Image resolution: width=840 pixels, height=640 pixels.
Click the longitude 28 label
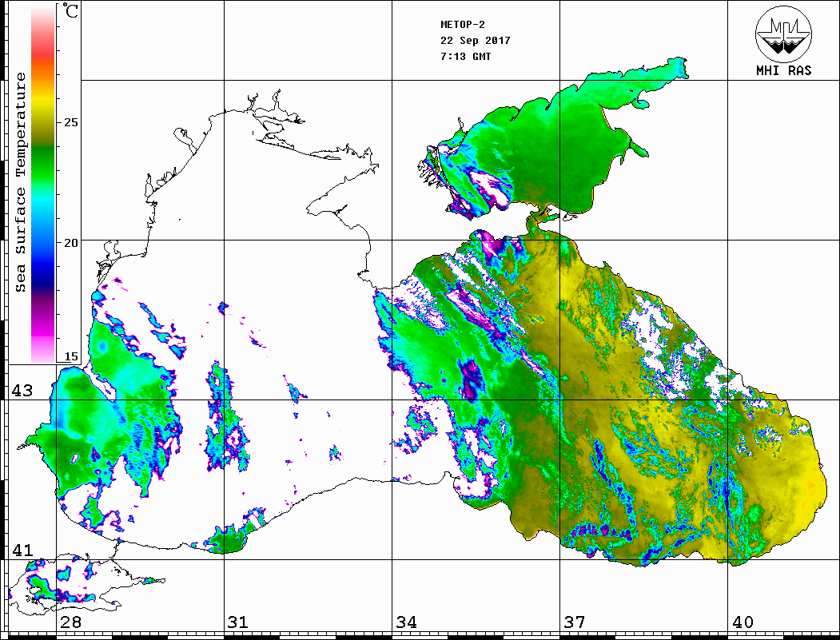tap(70, 622)
